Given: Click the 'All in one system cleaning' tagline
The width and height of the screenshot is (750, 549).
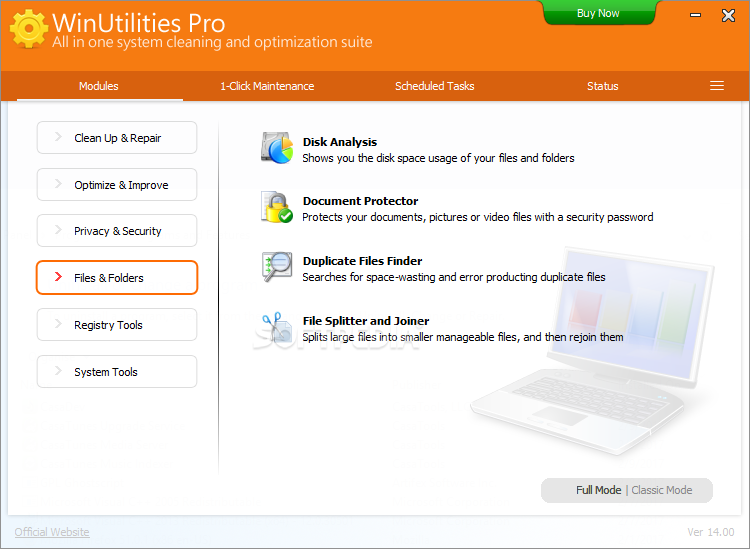Looking at the screenshot, I should click(212, 42).
